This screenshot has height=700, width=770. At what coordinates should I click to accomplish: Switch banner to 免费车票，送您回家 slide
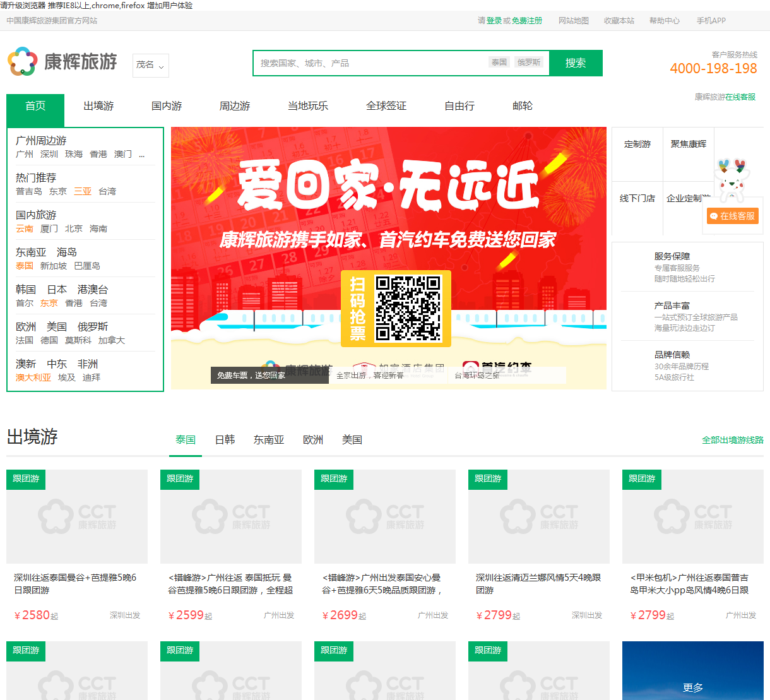pyautogui.click(x=269, y=375)
